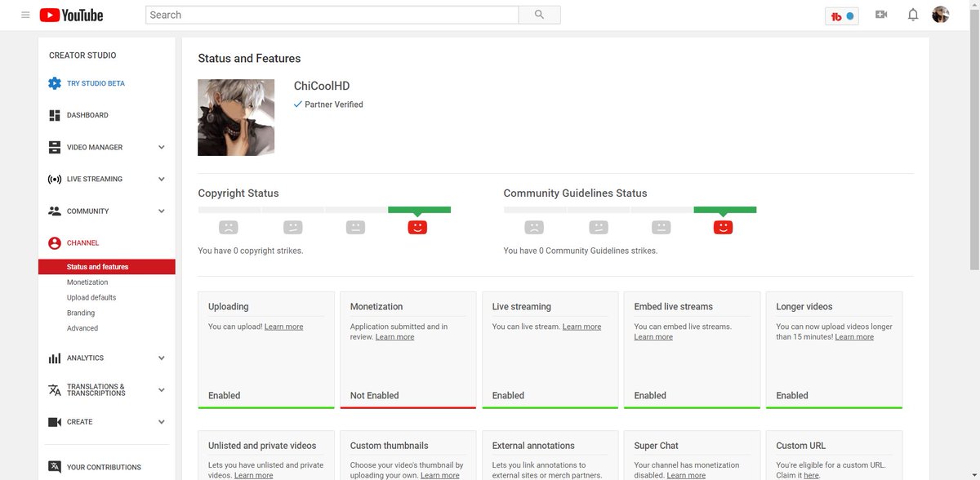
Task: Click the Try Studio Beta link
Action: (96, 83)
